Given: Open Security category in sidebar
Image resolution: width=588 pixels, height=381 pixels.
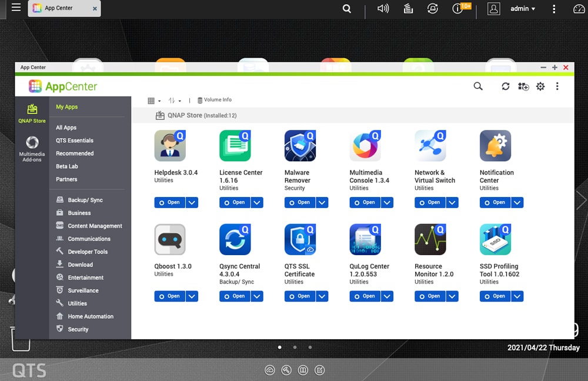Looking at the screenshot, I should [x=72, y=329].
